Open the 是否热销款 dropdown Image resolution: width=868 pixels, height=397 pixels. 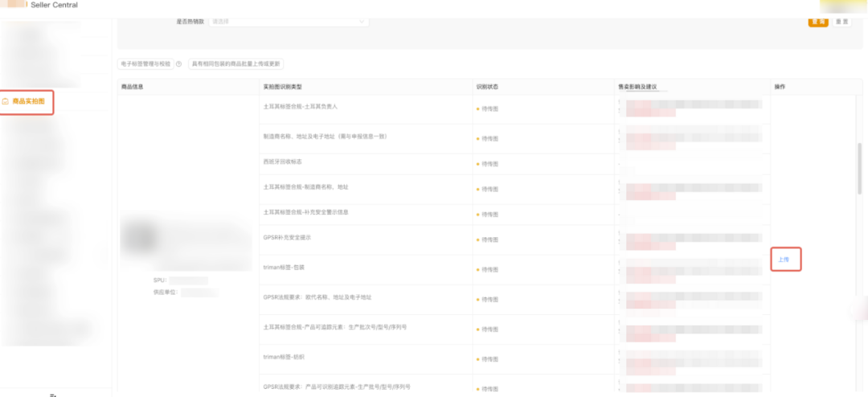[x=289, y=21]
